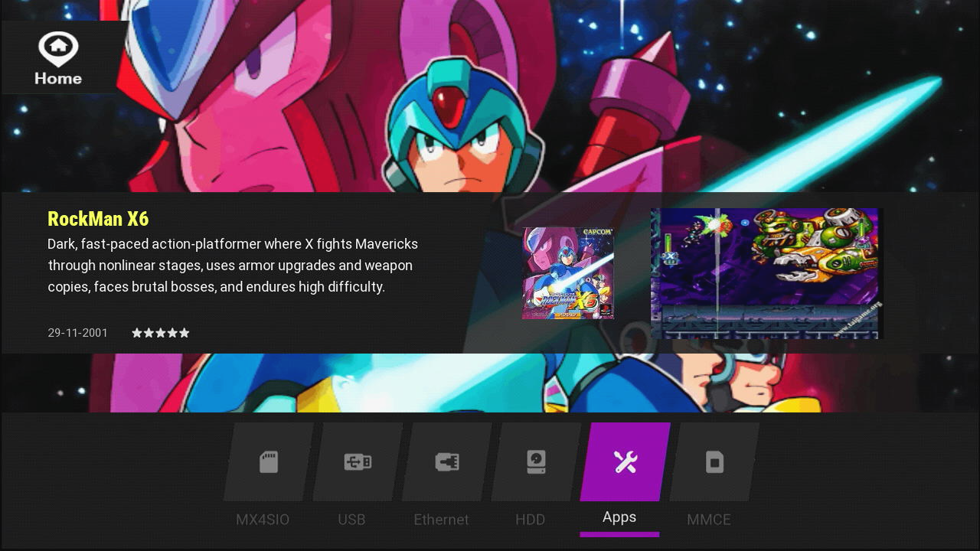Click the five-star rating
Screen dimensions: 980x551
[x=161, y=333]
